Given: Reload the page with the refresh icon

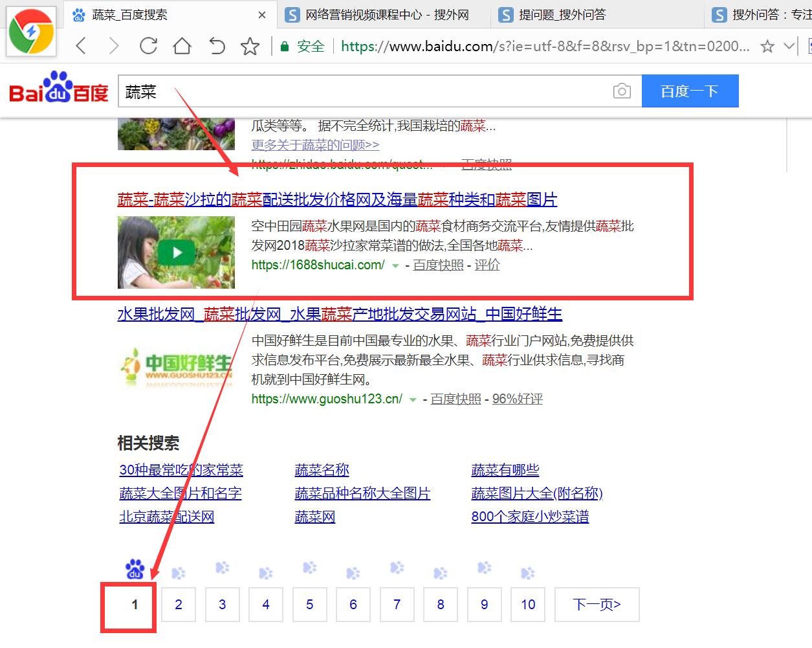Looking at the screenshot, I should point(148,46).
